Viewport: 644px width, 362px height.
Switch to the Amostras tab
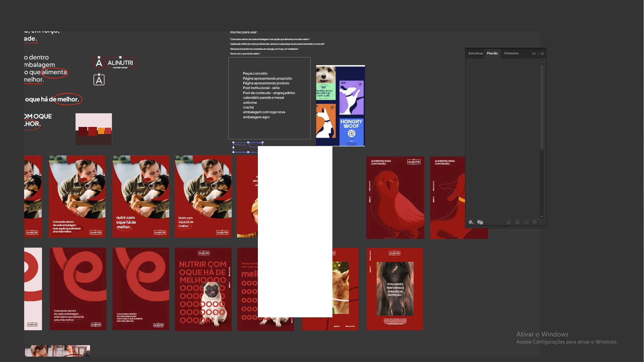[x=475, y=53]
